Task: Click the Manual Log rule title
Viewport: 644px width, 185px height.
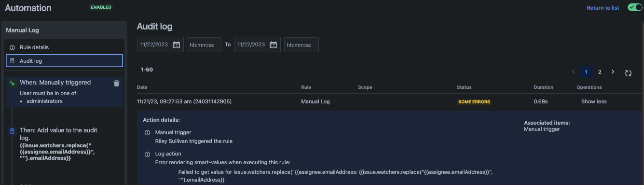Action: (23, 30)
